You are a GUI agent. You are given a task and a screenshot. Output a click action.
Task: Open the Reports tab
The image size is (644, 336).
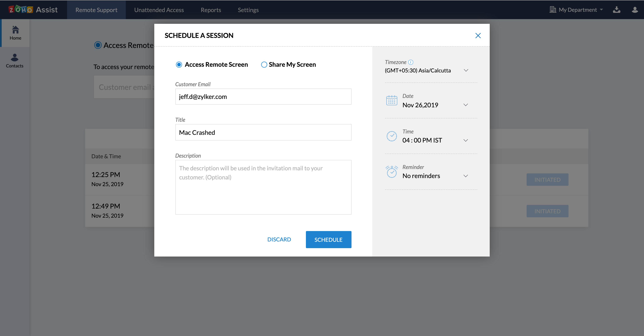point(211,10)
